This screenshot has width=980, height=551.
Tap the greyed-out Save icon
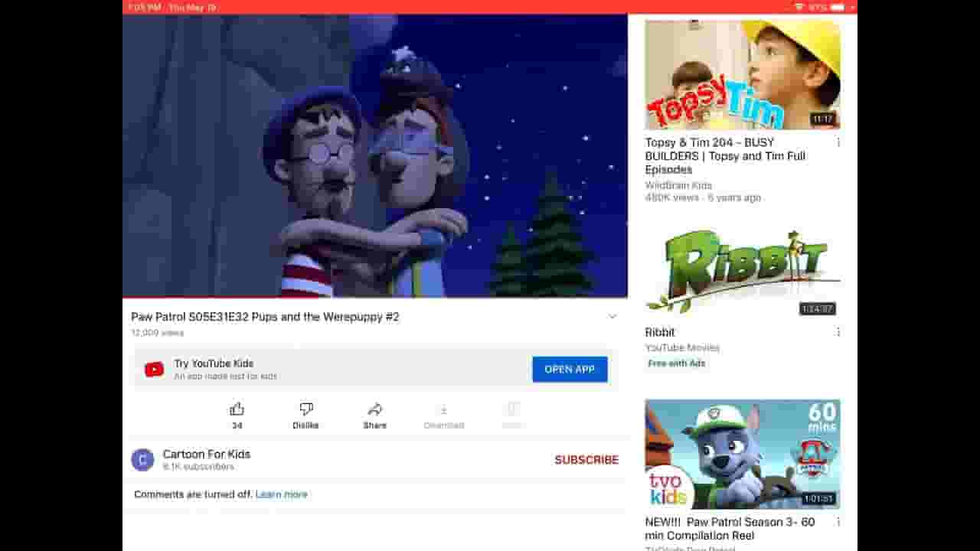(513, 409)
